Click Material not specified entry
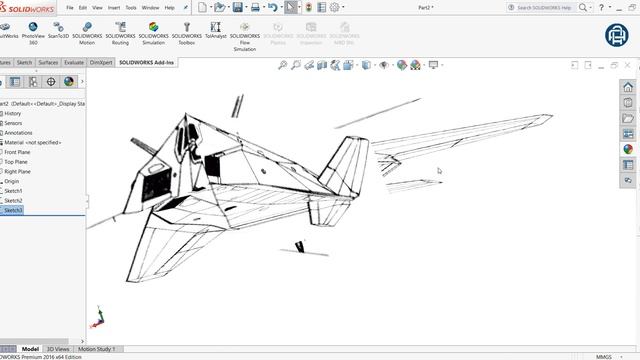The width and height of the screenshot is (640, 360). (33, 142)
